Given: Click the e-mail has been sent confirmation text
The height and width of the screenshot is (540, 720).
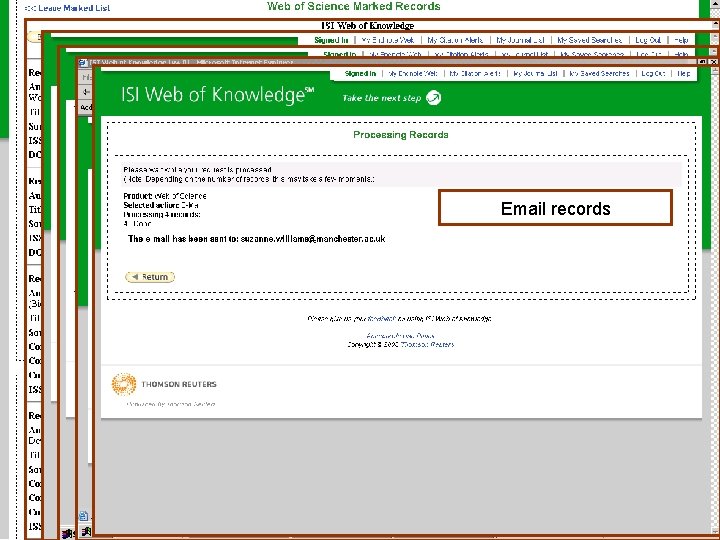Looking at the screenshot, I should pos(256,239).
